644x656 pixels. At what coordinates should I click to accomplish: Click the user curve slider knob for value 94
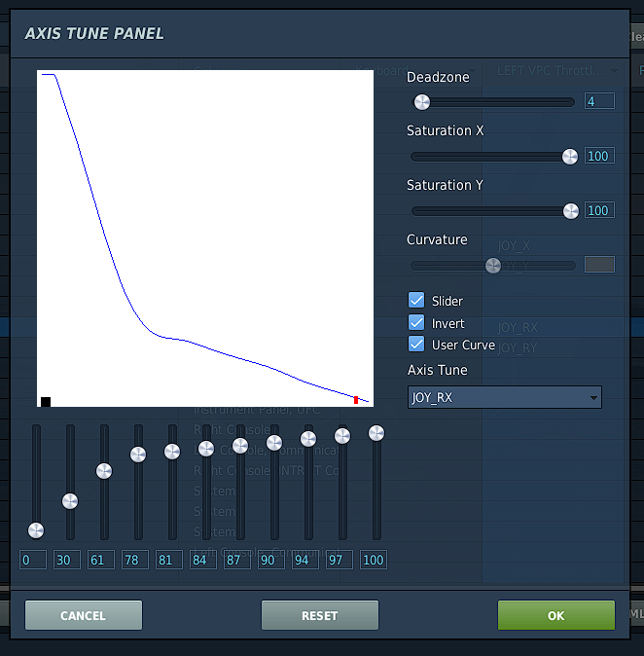(x=308, y=439)
